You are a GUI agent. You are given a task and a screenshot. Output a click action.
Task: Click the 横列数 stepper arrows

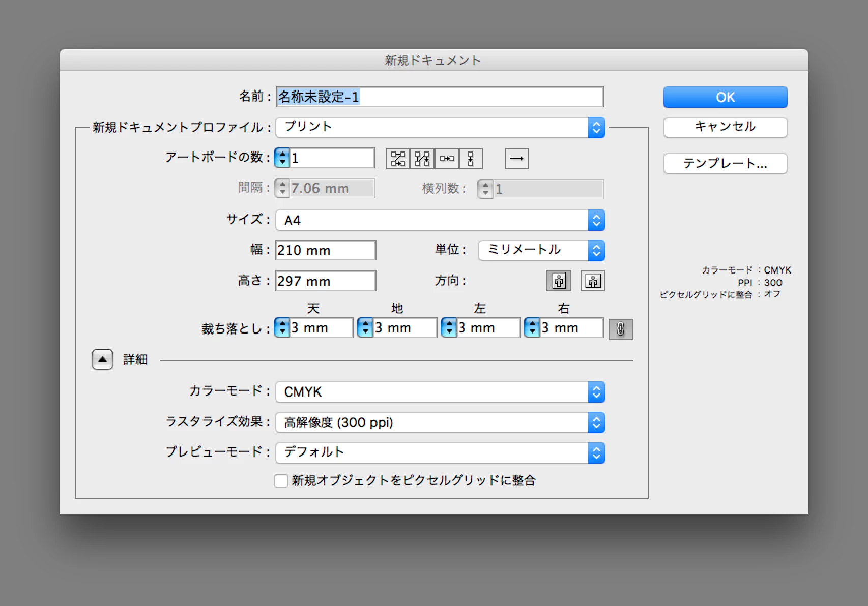coord(485,189)
